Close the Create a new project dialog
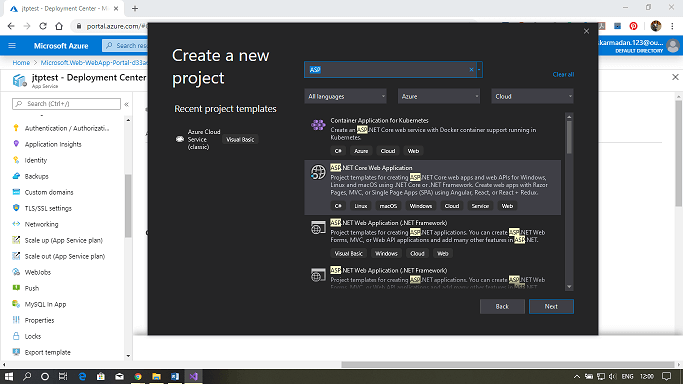Screen dimensions: 683x384 click(x=586, y=31)
